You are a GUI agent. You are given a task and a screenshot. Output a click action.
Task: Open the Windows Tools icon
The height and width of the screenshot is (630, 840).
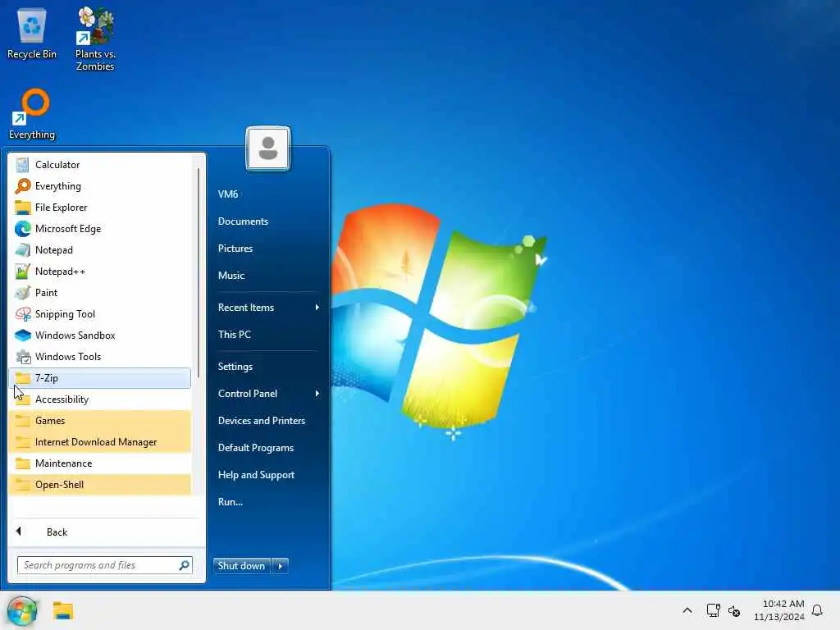pos(22,357)
